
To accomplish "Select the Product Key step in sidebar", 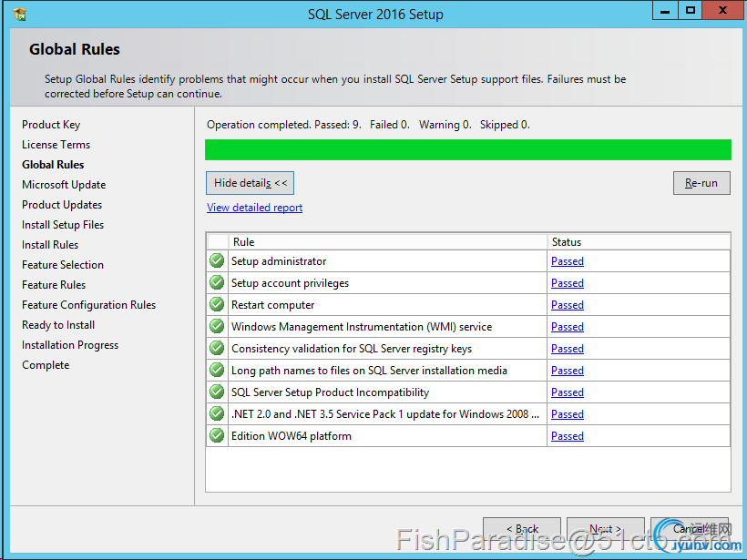I will pyautogui.click(x=51, y=125).
